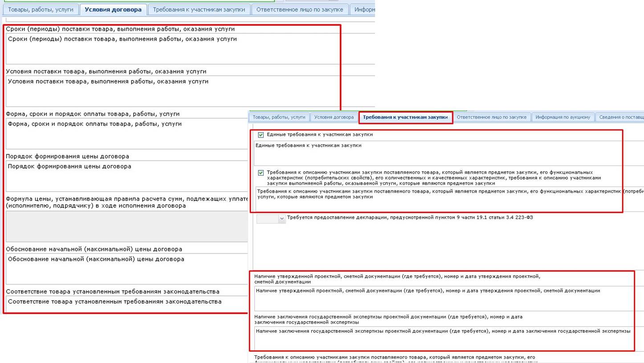This screenshot has height=363, width=644.
Task: Open the 'Сведения о поставщ...' tab
Action: tap(620, 117)
